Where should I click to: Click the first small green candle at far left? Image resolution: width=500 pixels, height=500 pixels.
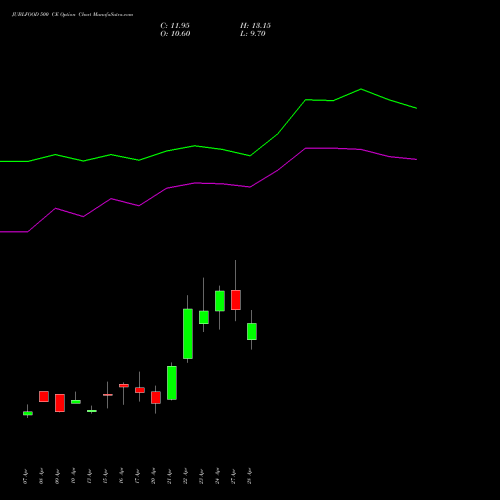(x=28, y=413)
